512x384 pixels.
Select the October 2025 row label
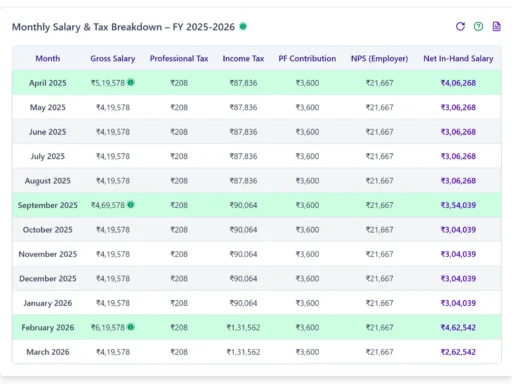pos(48,230)
